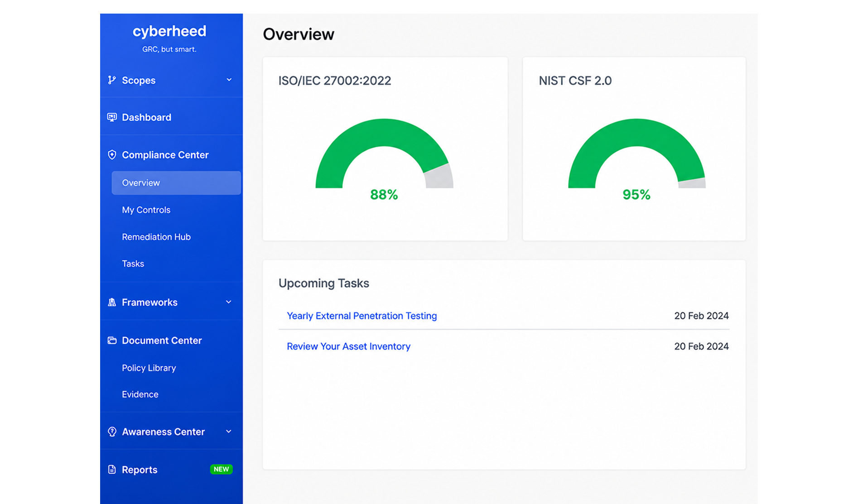Viewport: 858px width, 504px height.
Task: Expand the Frameworks chevron
Action: [x=229, y=302]
